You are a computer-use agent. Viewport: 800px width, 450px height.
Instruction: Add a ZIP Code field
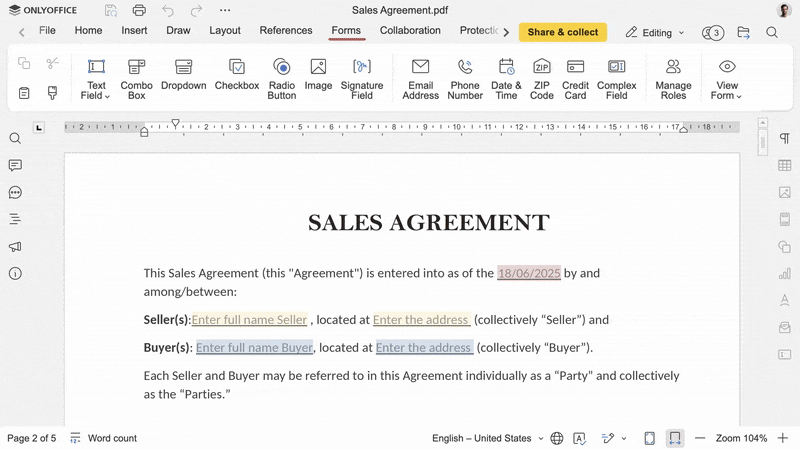[541, 78]
